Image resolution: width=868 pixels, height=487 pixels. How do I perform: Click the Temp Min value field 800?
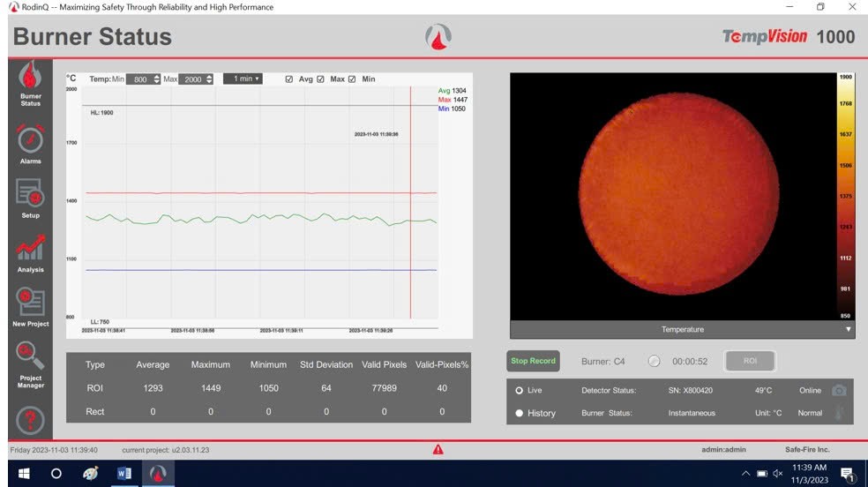pyautogui.click(x=140, y=79)
